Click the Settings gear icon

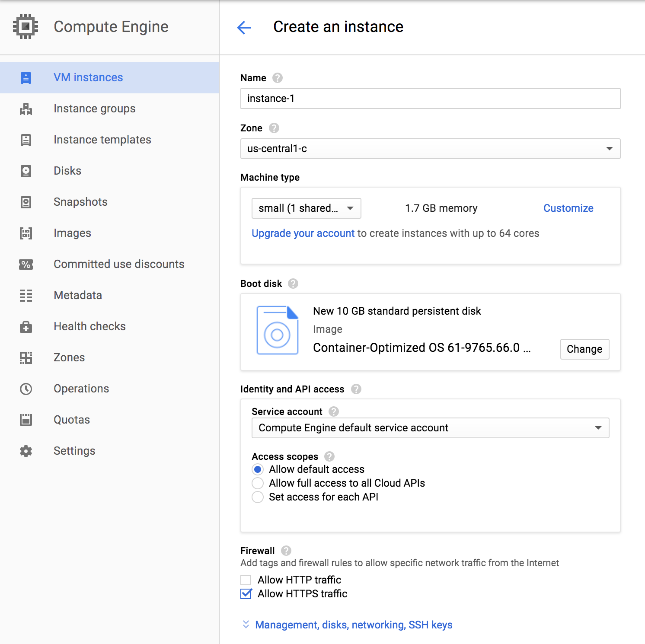(26, 451)
